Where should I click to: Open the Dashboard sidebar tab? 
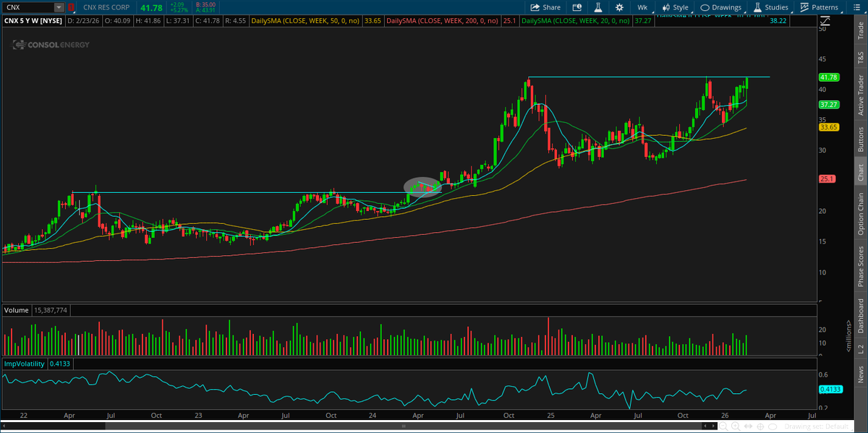click(x=860, y=316)
